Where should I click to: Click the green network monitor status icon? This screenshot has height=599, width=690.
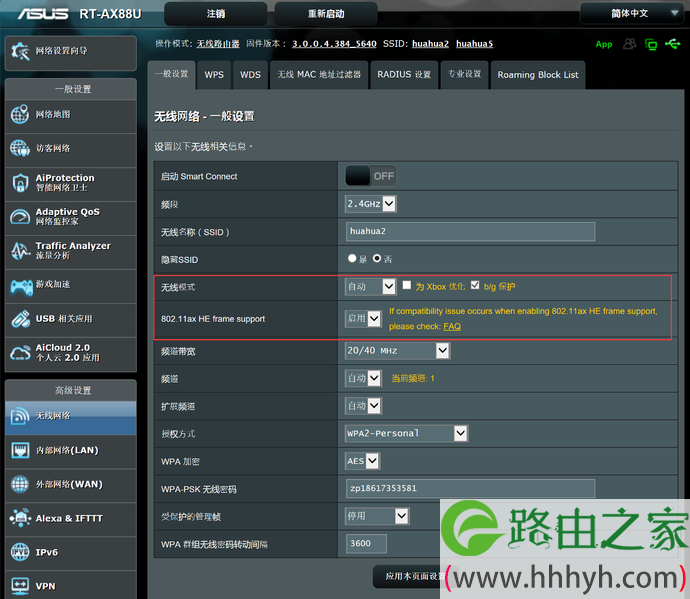(651, 44)
